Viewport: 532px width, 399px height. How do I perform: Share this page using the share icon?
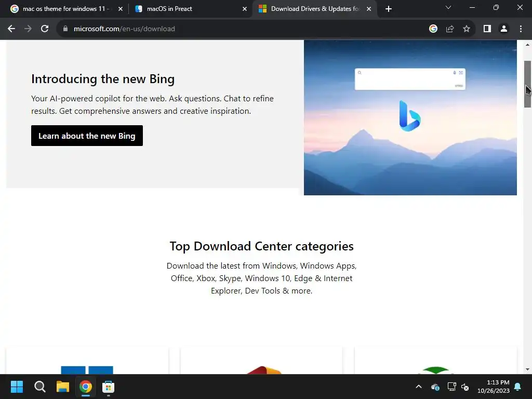coord(450,29)
